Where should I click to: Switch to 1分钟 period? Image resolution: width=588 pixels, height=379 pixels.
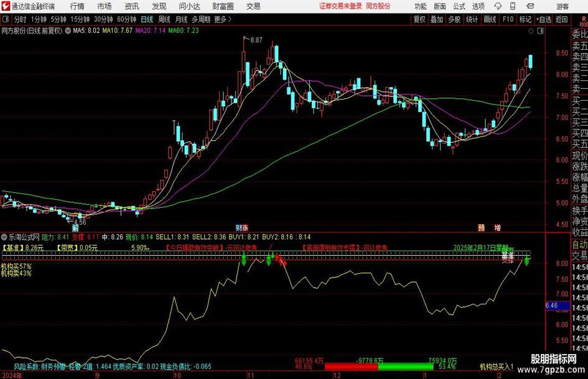38,19
